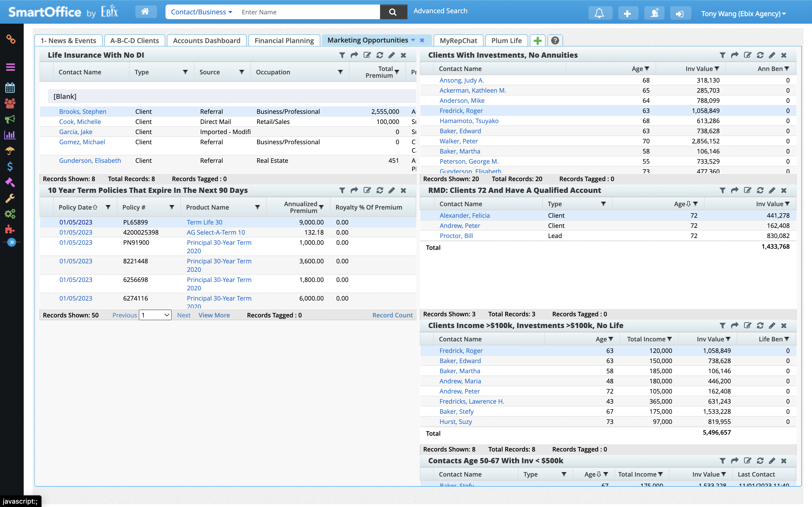Toggle descending Age sort in RMD panel
This screenshot has width=812, height=507.
pyautogui.click(x=688, y=204)
